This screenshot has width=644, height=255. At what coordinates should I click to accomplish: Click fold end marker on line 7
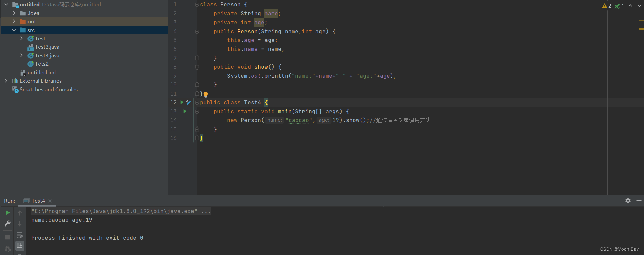pyautogui.click(x=197, y=58)
